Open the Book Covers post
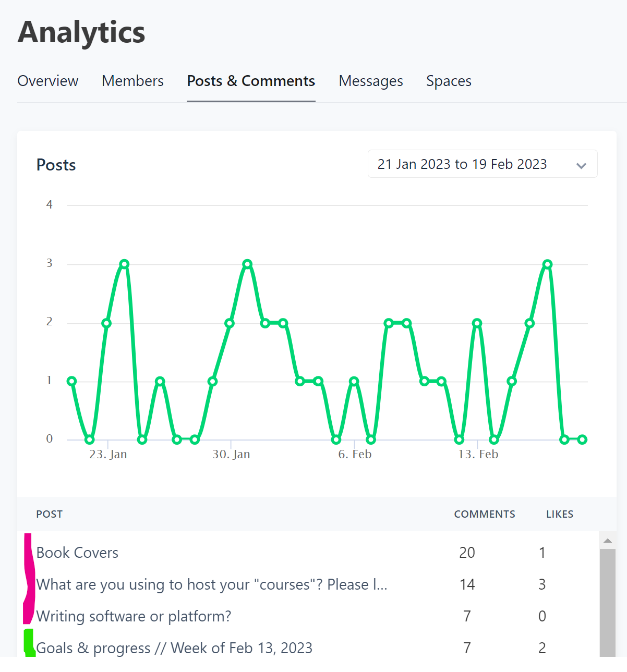 coord(77,553)
